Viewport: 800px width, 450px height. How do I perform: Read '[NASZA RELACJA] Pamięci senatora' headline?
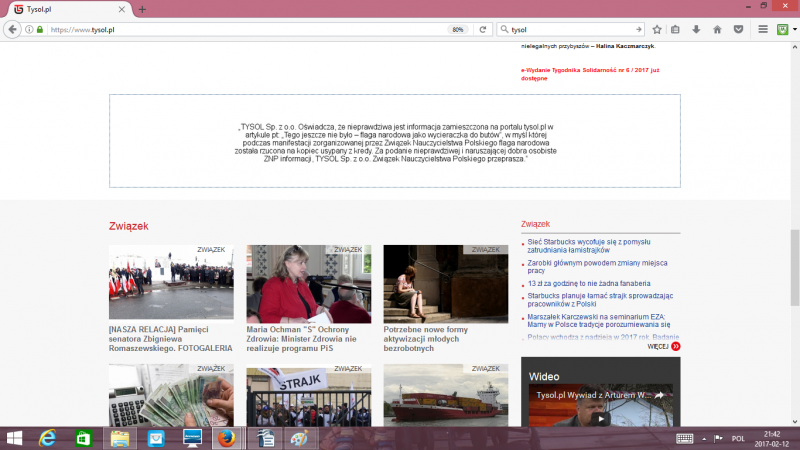(x=170, y=339)
